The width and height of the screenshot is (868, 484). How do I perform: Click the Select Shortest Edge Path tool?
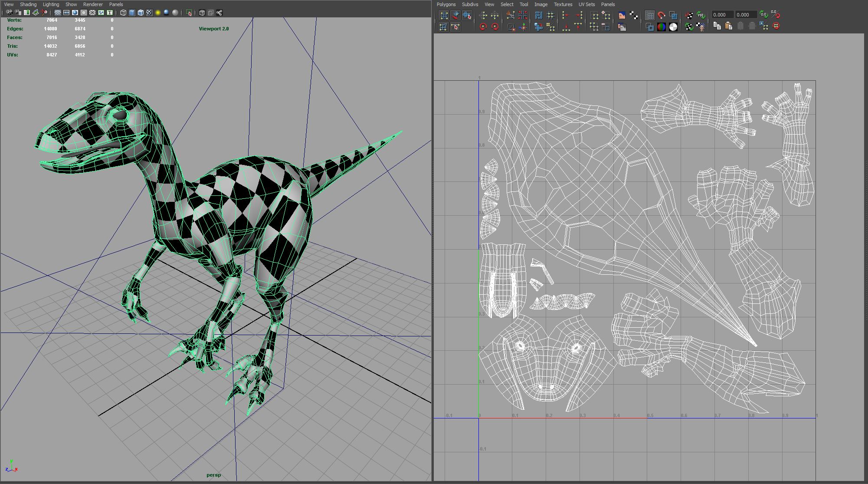(x=455, y=26)
